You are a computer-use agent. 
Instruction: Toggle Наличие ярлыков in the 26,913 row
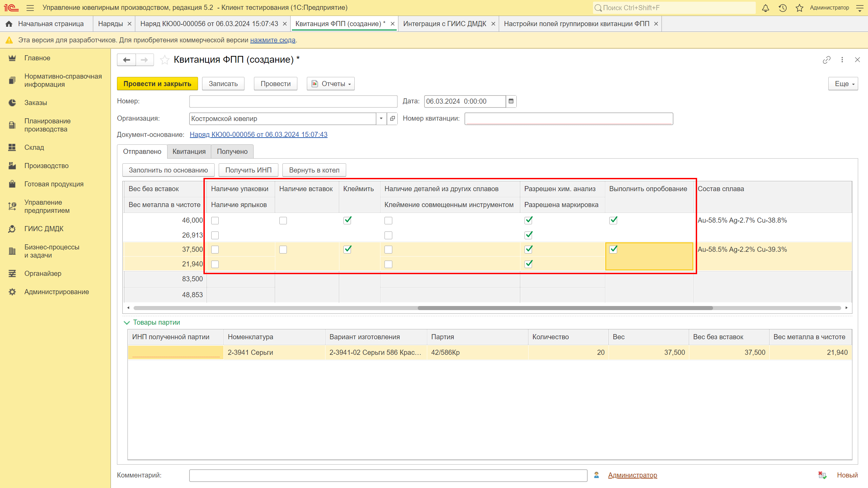click(215, 235)
